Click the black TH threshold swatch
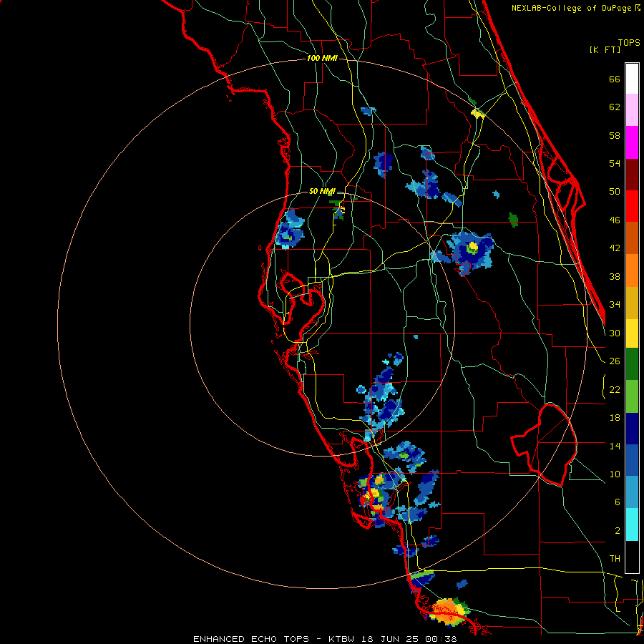Image resolution: width=644 pixels, height=644 pixels. coord(632,557)
